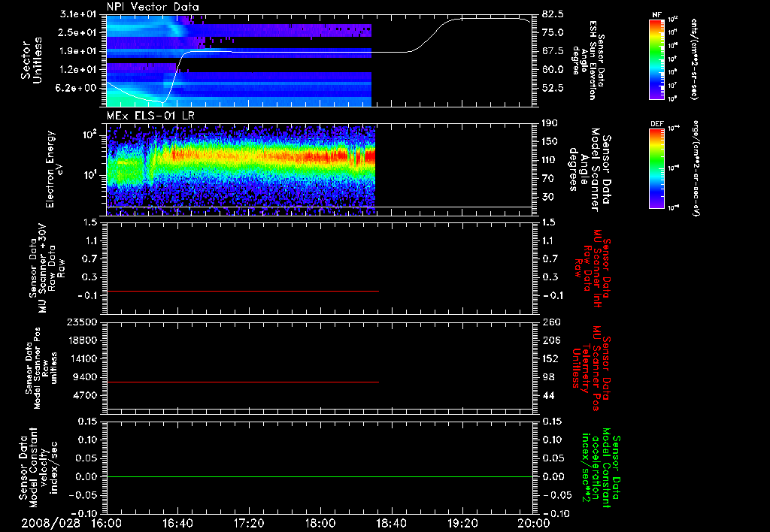Click the '52.5' elevation angle tick
The width and height of the screenshot is (770, 532).
(553, 88)
